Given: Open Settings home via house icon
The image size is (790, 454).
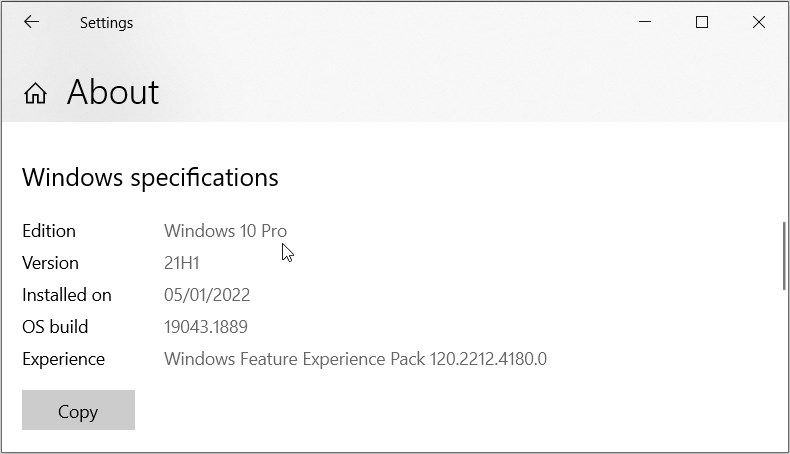Looking at the screenshot, I should coord(35,93).
